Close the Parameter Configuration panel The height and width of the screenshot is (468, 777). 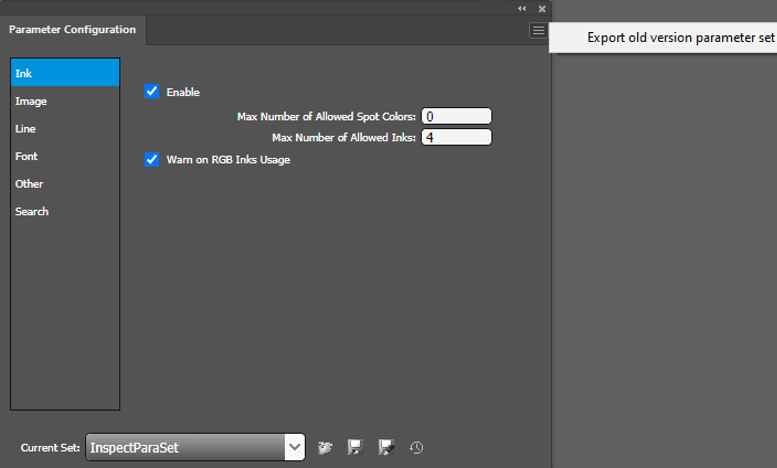click(x=541, y=8)
